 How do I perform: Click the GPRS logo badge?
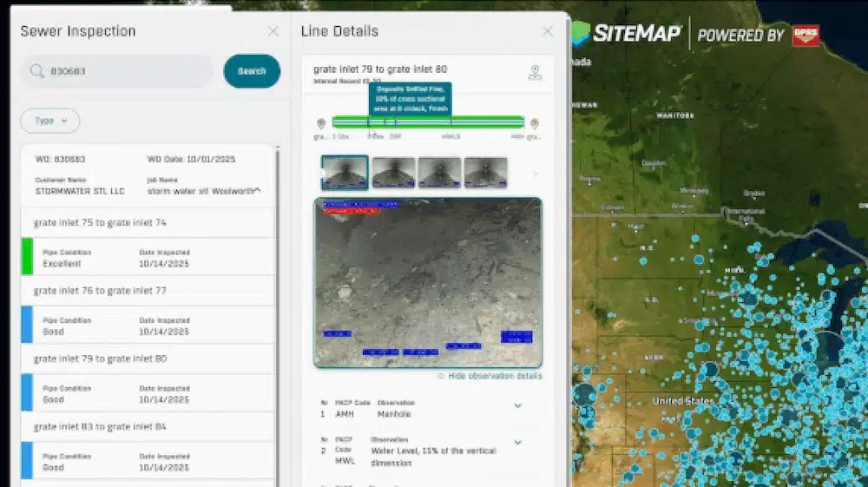click(806, 35)
